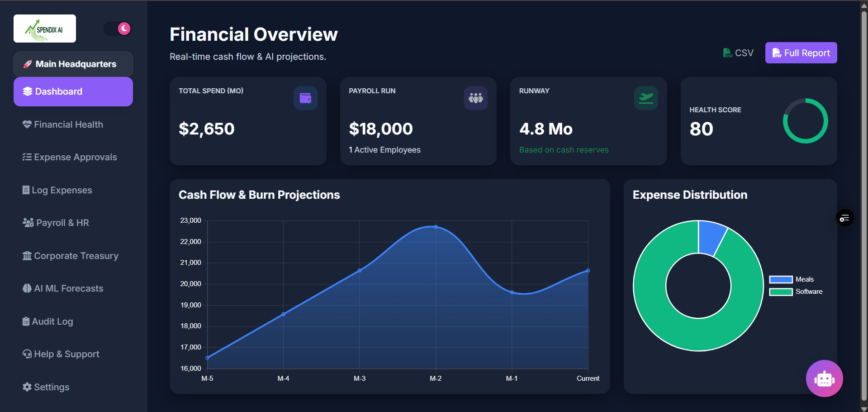Viewport: 868px width, 412px height.
Task: Click the airplane icon on Runway card
Action: point(645,98)
